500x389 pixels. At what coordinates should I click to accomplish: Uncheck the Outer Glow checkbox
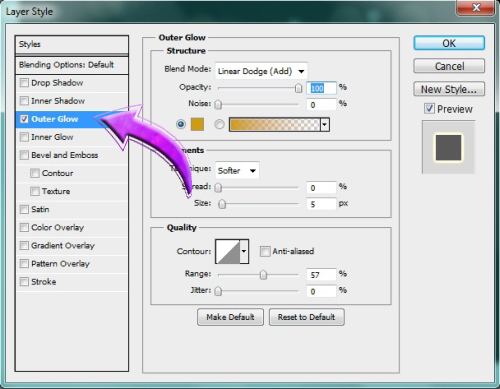tap(24, 119)
